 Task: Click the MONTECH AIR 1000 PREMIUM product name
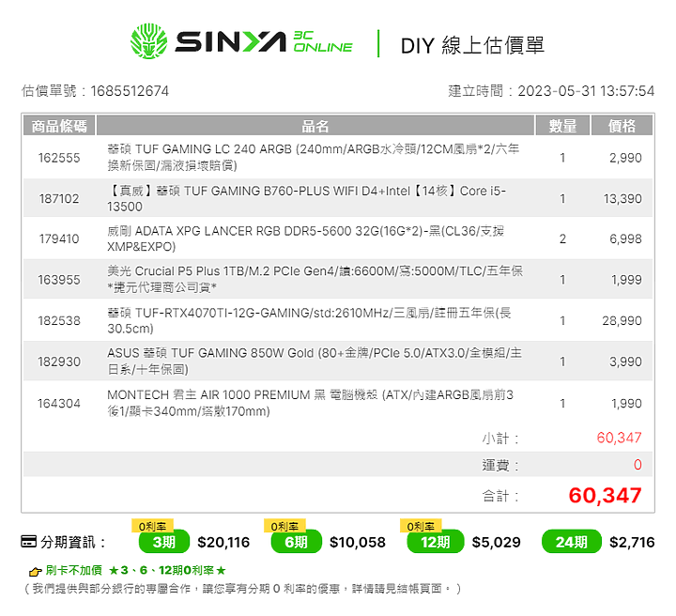311,403
